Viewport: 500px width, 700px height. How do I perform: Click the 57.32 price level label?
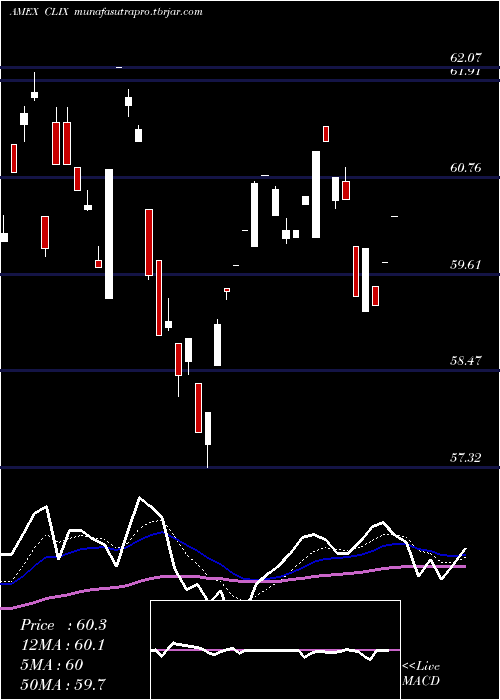[x=466, y=457]
